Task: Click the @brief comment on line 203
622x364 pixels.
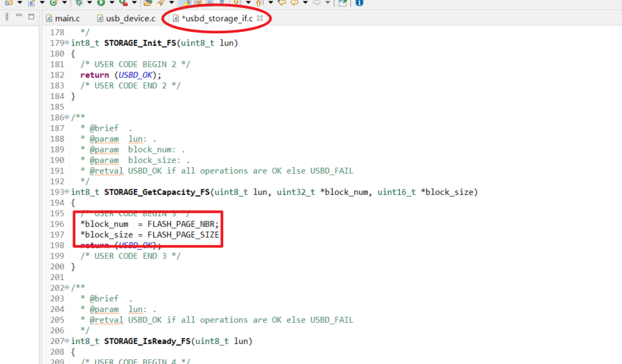Action: (x=106, y=299)
